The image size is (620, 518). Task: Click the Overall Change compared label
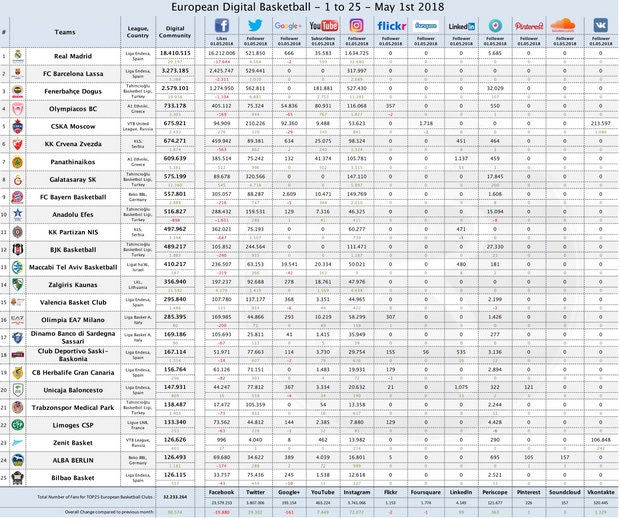pyautogui.click(x=109, y=512)
